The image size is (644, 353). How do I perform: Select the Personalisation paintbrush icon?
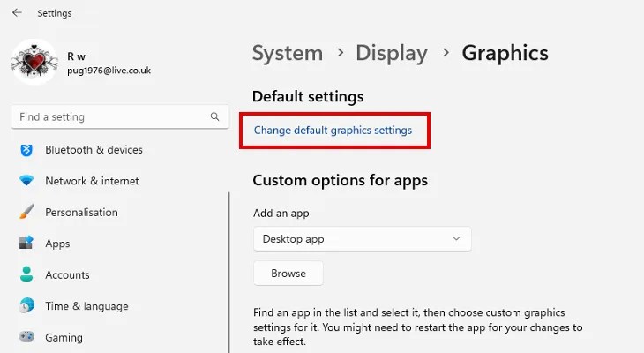(26, 212)
